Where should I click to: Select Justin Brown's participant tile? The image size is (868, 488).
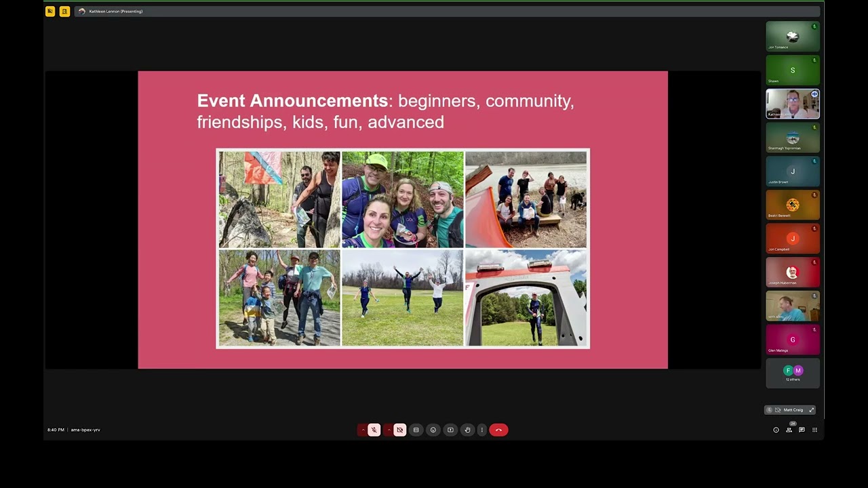click(793, 171)
